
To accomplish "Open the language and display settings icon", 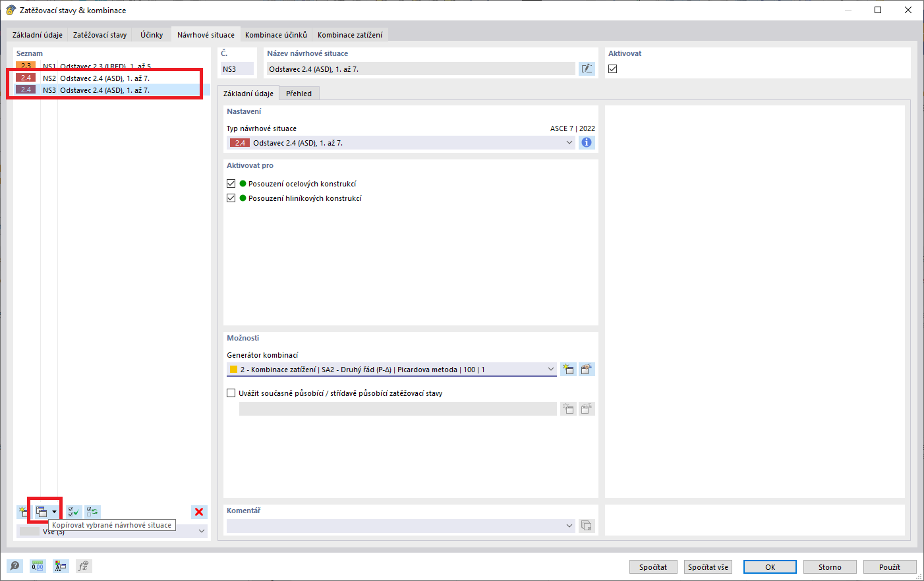I will [61, 567].
